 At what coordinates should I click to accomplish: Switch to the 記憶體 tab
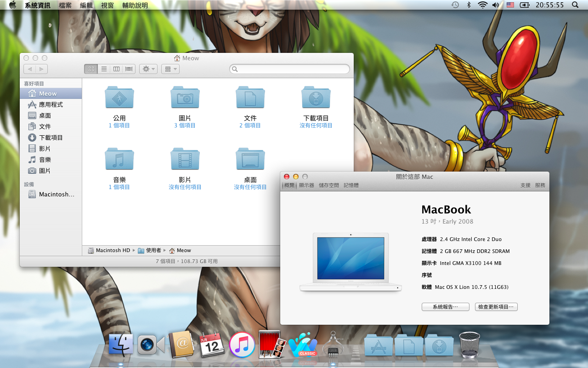351,185
